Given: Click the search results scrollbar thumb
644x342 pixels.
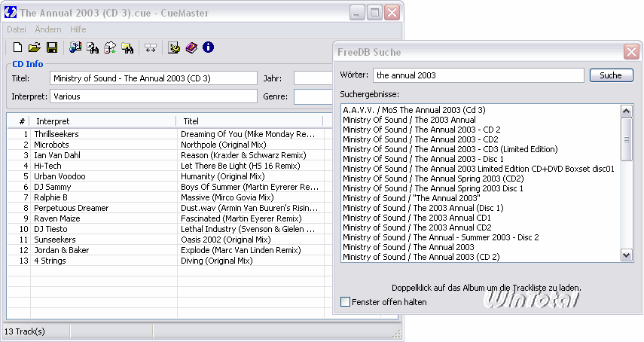Looking at the screenshot, I should (627, 139).
